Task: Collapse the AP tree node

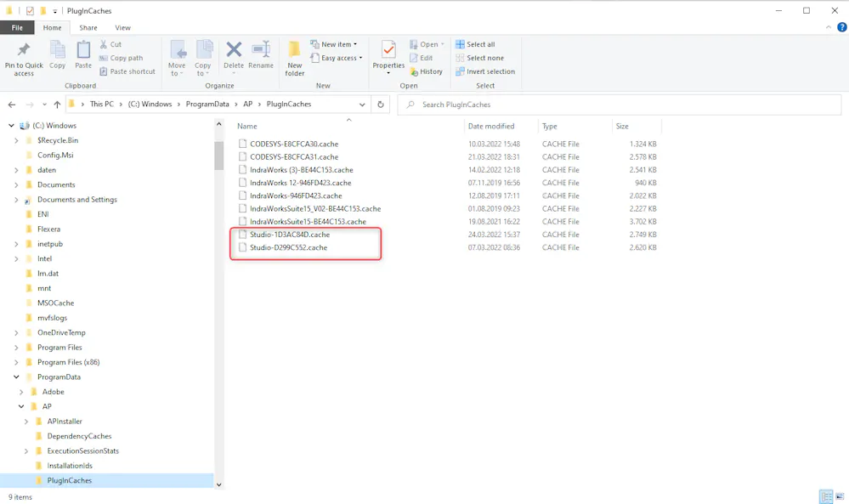Action: (21, 406)
